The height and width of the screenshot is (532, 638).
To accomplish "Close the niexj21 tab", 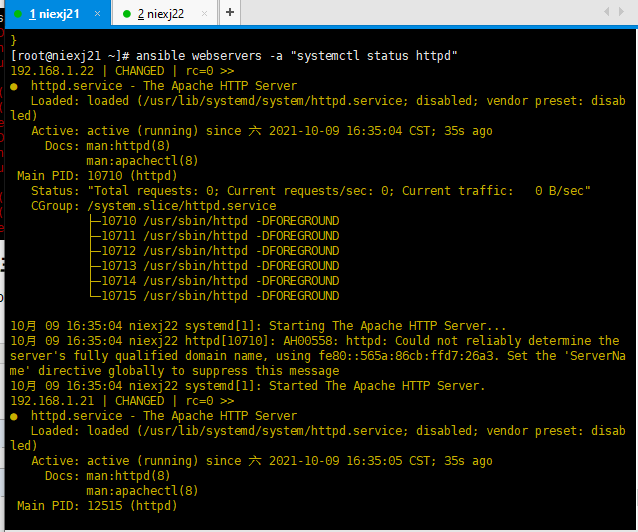I will pyautogui.click(x=98, y=13).
